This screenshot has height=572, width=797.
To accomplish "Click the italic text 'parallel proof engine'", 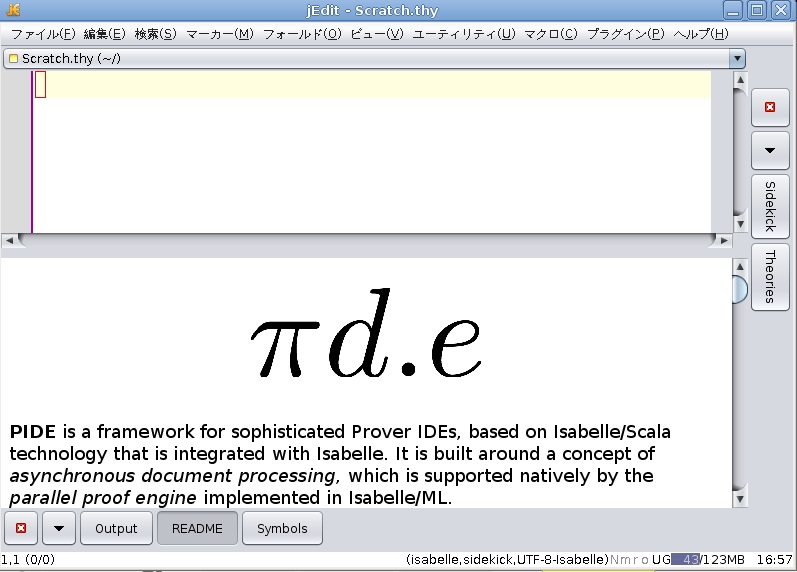I will [103, 498].
